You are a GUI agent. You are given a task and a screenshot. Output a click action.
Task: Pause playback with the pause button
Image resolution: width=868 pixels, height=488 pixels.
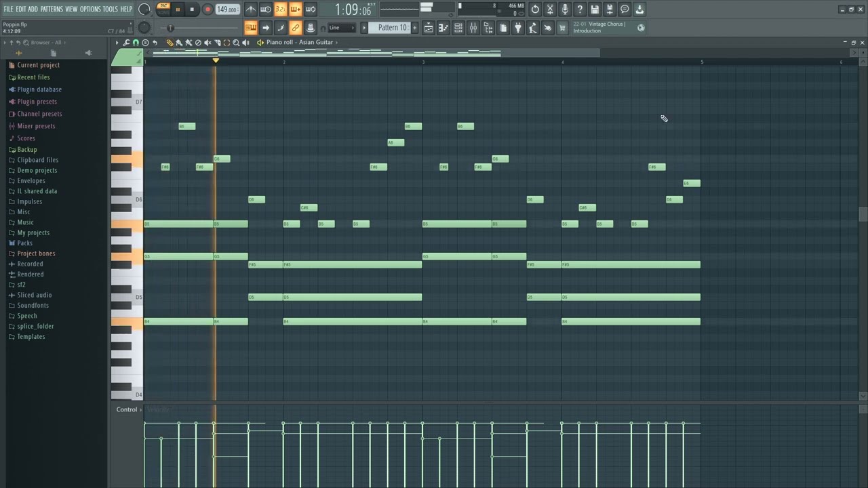click(178, 9)
